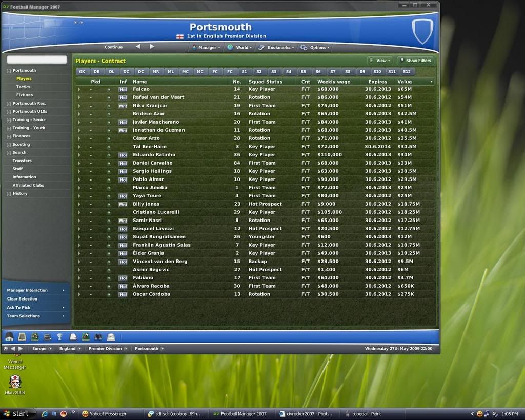The image size is (525, 420).
Task: Select player Asmir Begovic
Action: coord(151,270)
